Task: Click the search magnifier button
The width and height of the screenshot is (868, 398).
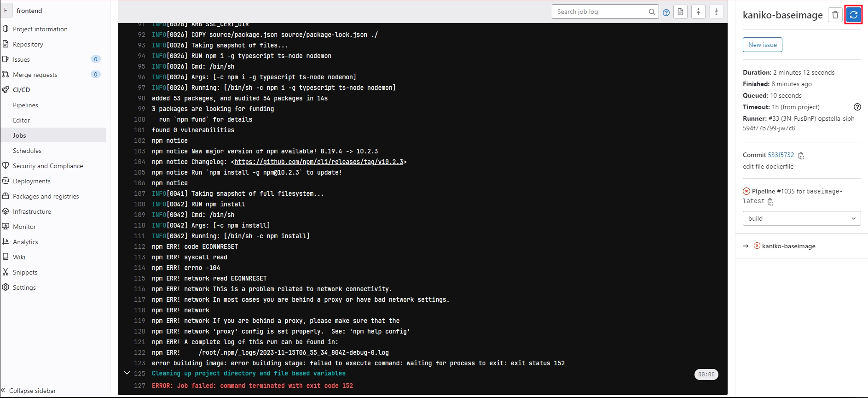Action: 652,12
